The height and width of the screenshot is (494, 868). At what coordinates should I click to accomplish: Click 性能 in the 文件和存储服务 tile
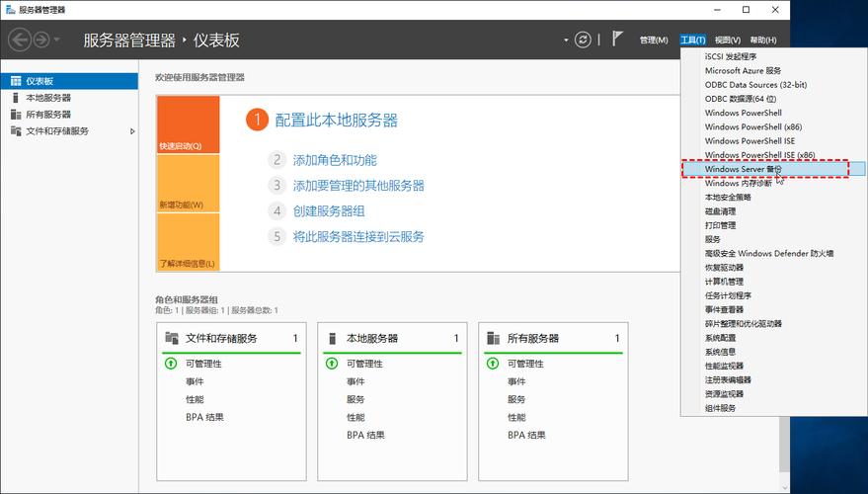[195, 399]
